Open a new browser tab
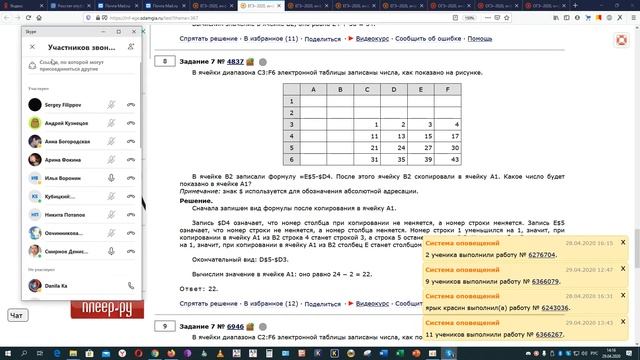Viewport: 640px width, 360px height. click(575, 6)
